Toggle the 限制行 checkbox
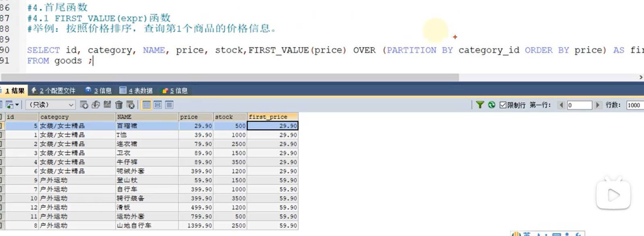The image size is (644, 236). pos(503,105)
